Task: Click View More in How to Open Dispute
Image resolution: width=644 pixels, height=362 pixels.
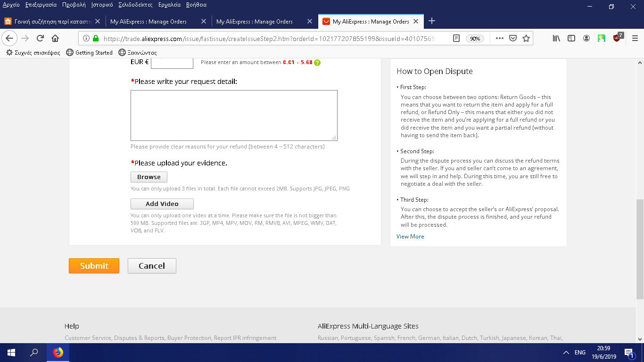Action: point(410,237)
